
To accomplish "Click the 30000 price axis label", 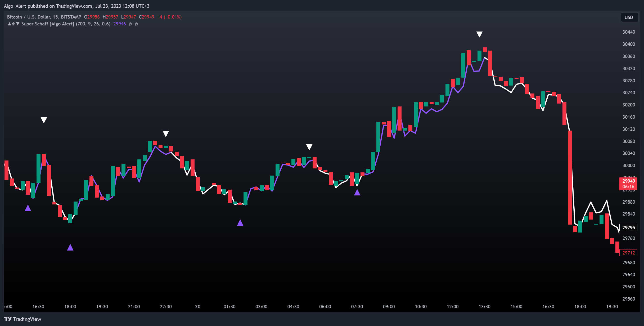I will [629, 166].
